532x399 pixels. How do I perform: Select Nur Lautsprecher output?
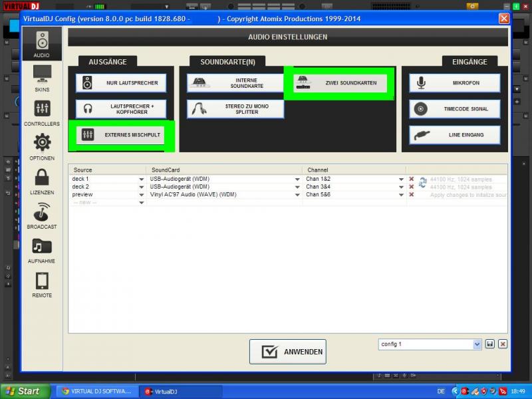[121, 82]
